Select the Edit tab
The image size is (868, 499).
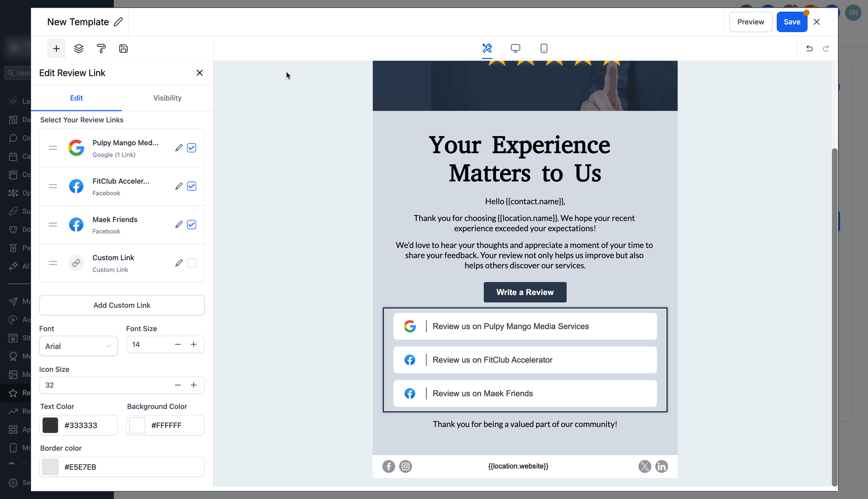click(x=76, y=98)
